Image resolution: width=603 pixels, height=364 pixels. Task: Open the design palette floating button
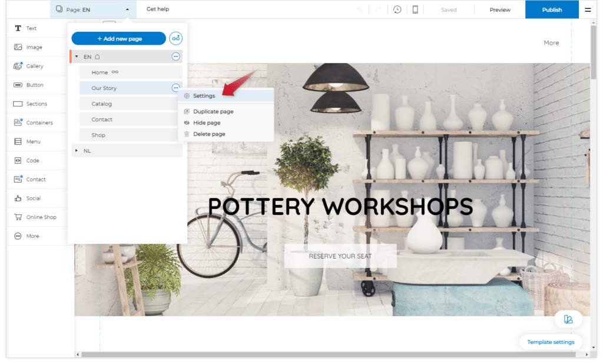point(568,319)
